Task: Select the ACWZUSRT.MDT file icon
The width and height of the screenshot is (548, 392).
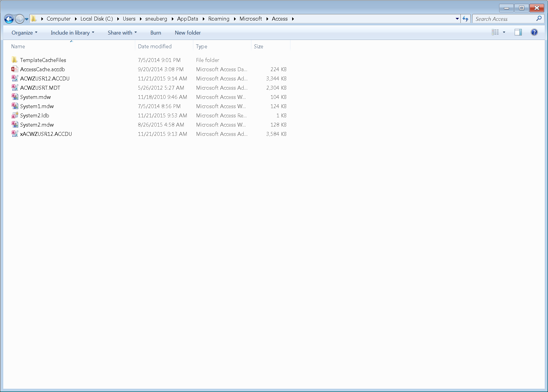Action: [x=15, y=88]
